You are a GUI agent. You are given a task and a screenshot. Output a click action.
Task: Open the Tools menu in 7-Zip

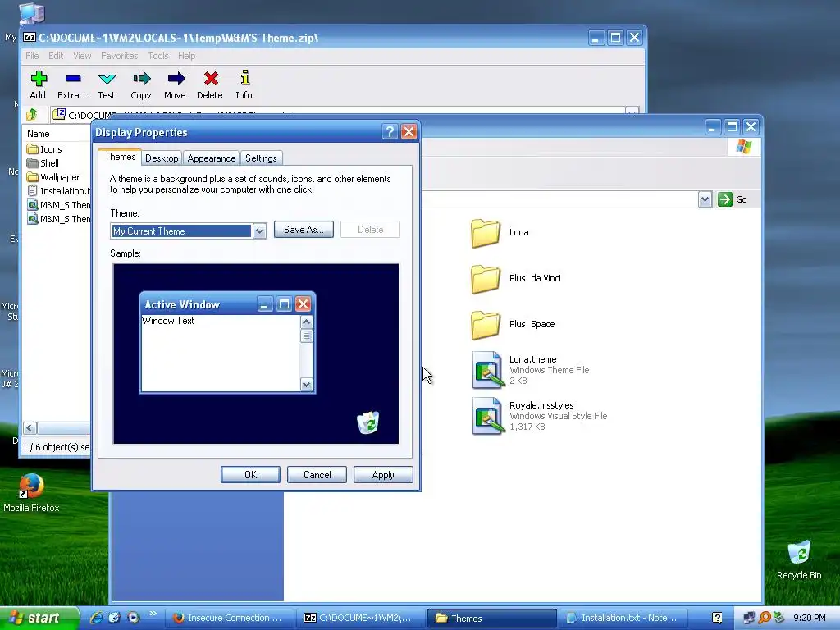158,56
